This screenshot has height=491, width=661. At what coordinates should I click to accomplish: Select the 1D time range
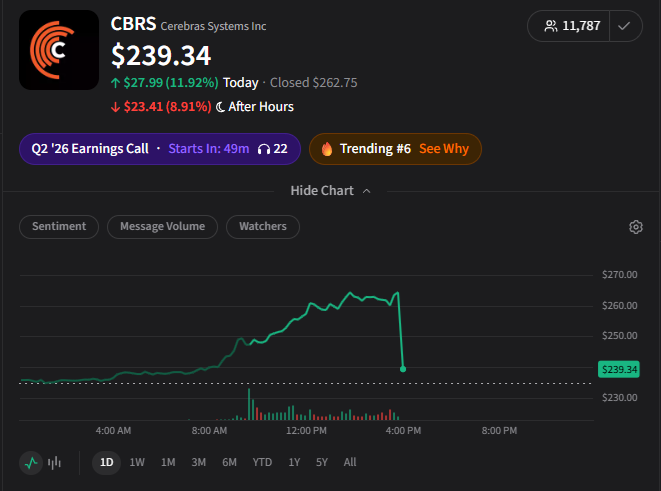point(106,463)
